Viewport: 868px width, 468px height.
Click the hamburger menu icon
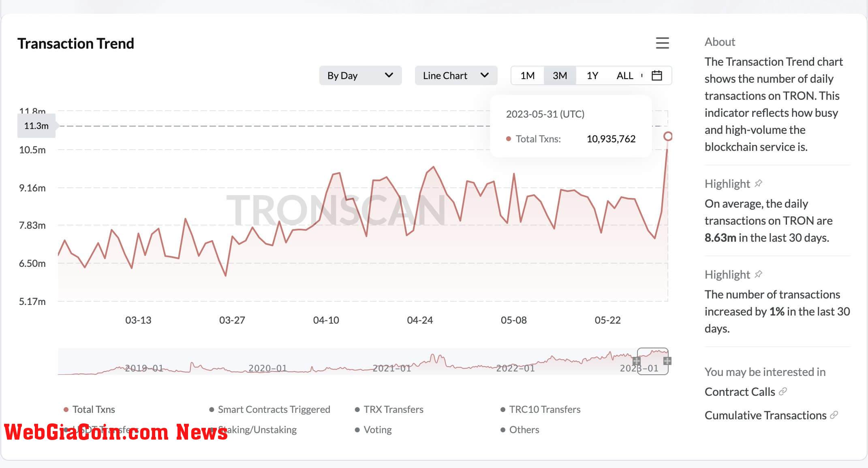[x=662, y=43]
